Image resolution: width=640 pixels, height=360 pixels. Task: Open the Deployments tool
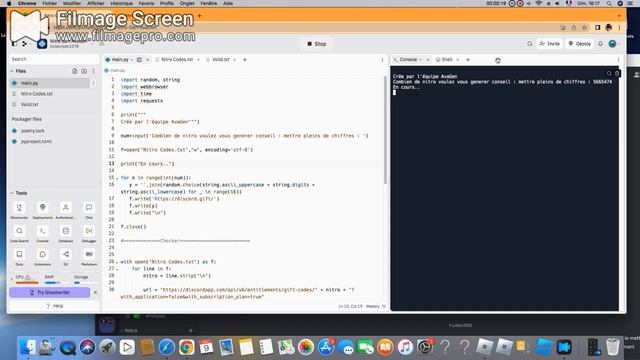pos(42,211)
